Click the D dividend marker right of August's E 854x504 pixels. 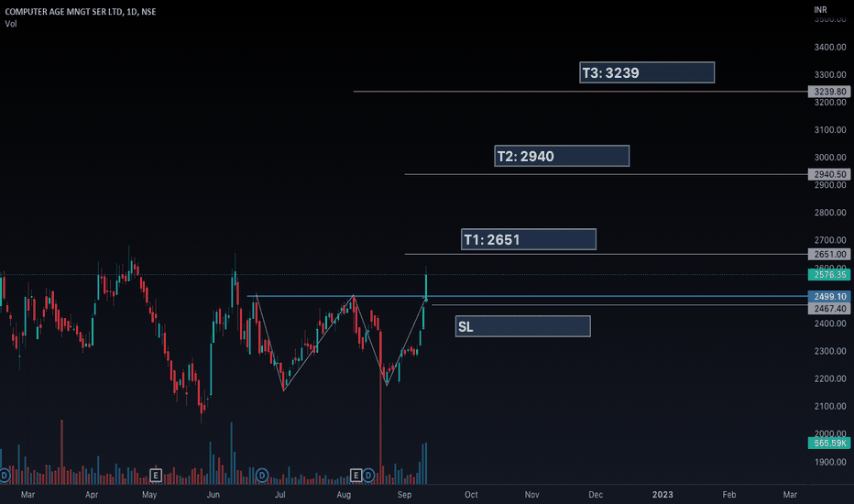point(368,476)
